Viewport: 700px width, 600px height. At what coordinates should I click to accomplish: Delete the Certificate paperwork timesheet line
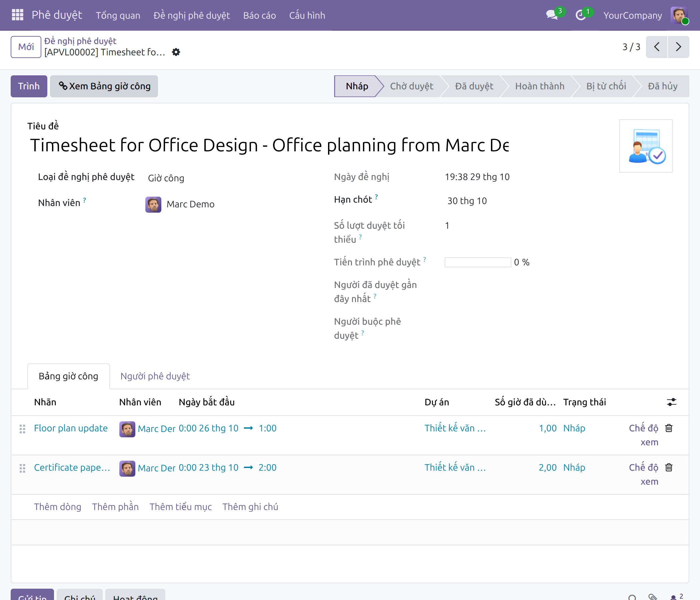[669, 467]
